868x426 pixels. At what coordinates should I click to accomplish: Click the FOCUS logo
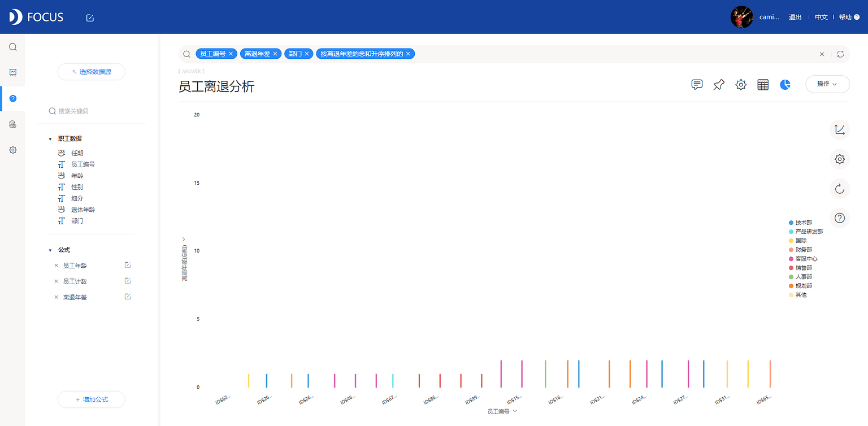click(x=36, y=17)
